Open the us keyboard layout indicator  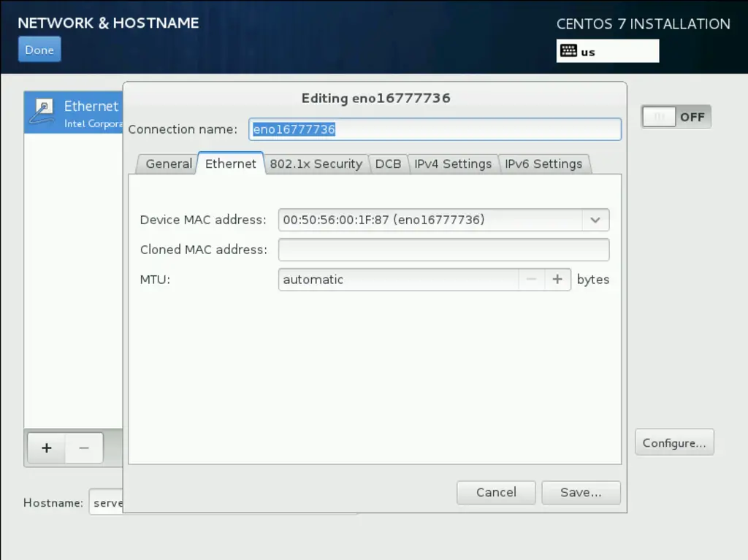point(607,51)
